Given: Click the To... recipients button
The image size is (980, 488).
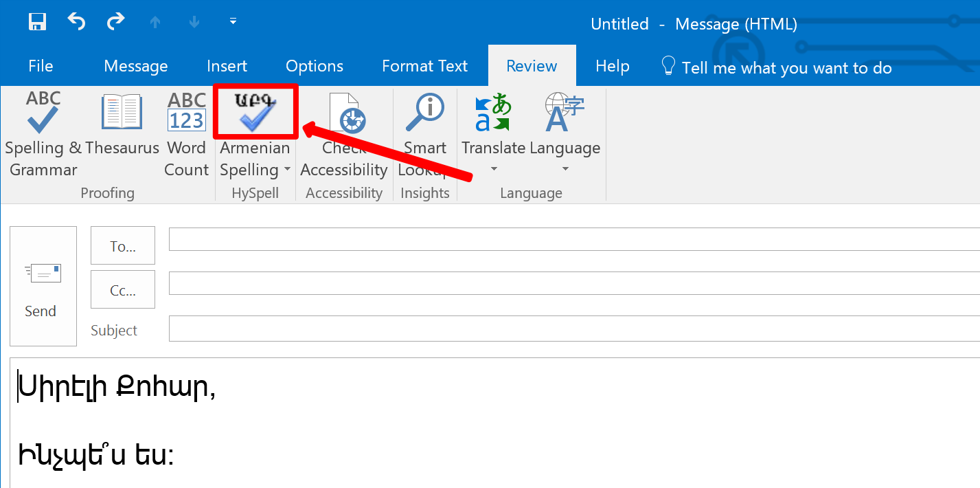Looking at the screenshot, I should pos(123,245).
